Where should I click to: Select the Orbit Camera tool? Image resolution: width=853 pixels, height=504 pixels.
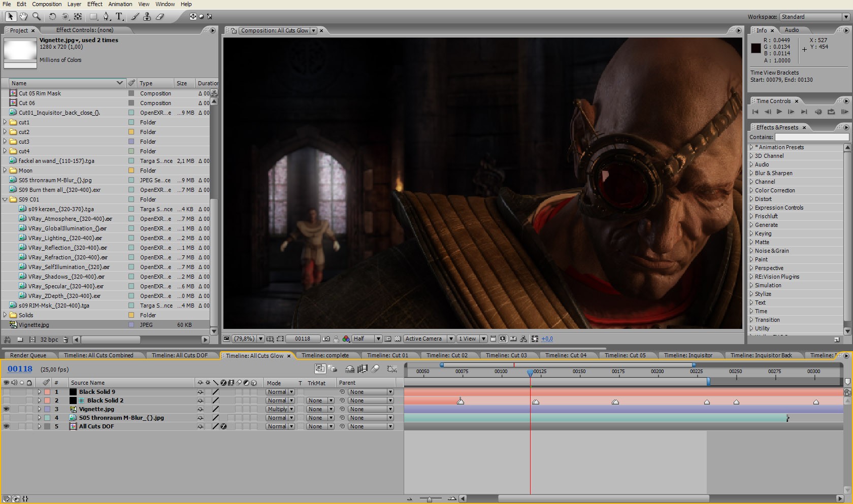pos(65,16)
